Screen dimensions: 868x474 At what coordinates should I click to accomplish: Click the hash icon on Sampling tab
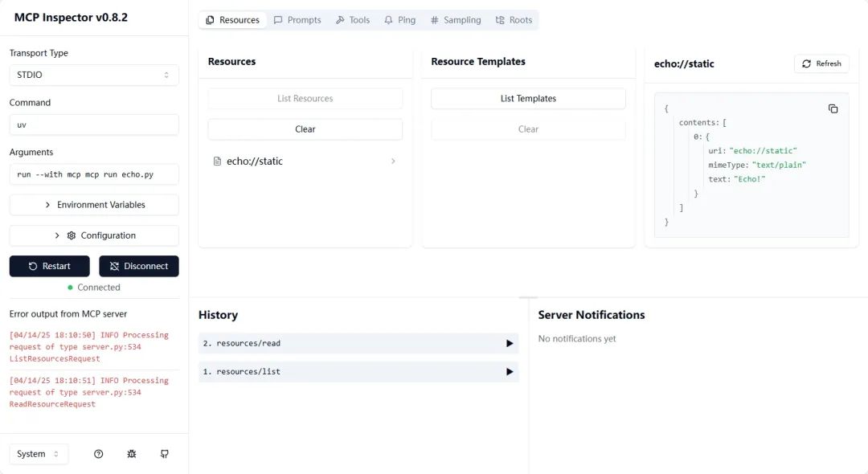point(435,20)
